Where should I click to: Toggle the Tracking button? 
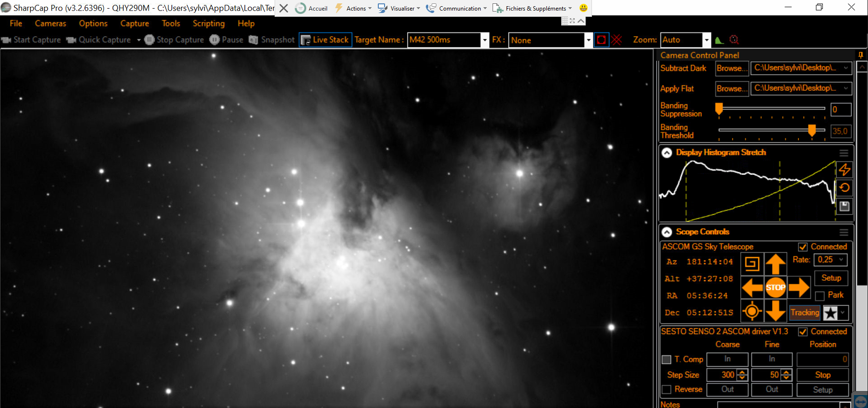[805, 312]
